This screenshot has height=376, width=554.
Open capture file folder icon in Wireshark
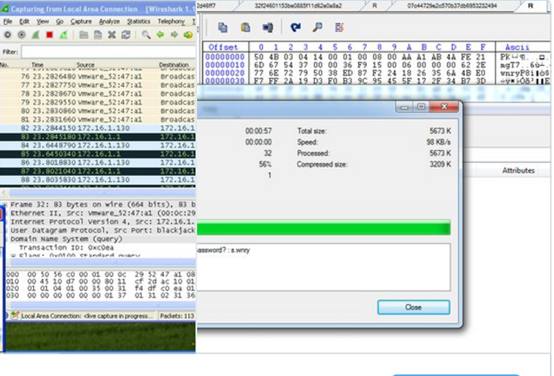84,35
